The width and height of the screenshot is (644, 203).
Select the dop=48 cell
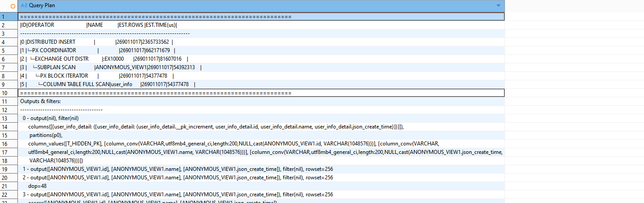tap(38, 186)
